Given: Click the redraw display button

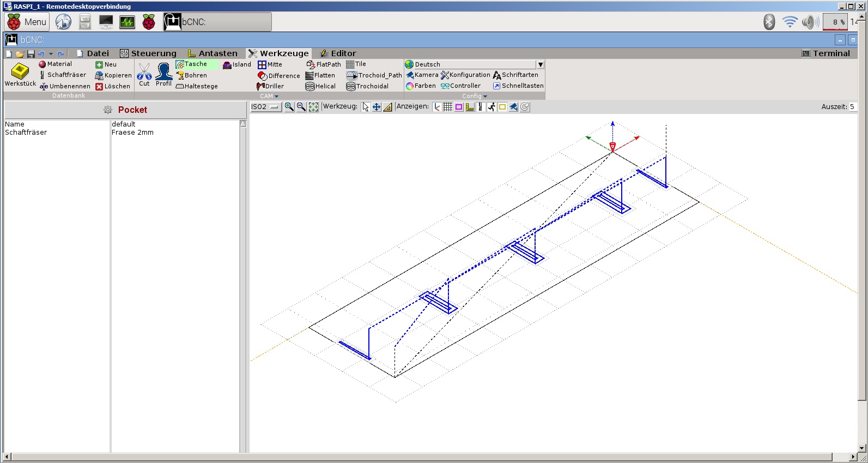Looking at the screenshot, I should (525, 107).
